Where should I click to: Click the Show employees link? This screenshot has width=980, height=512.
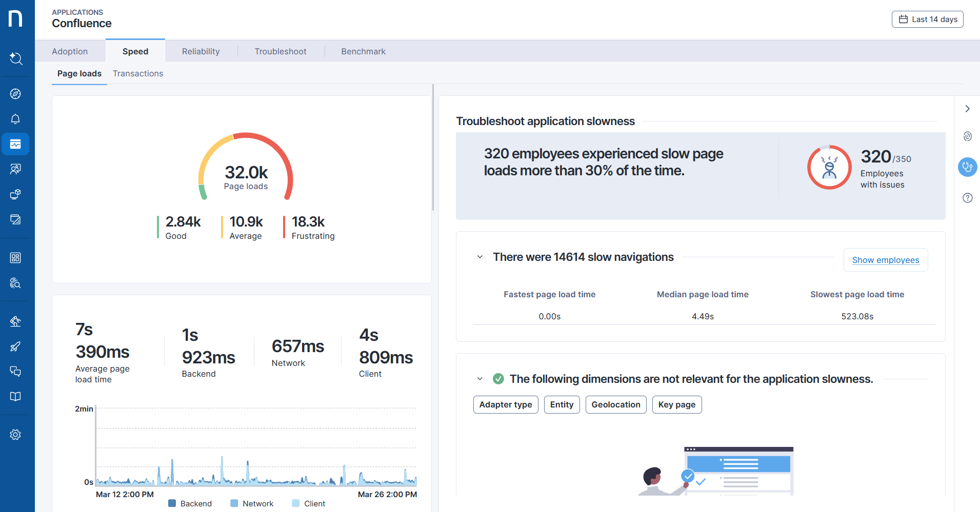coord(885,260)
